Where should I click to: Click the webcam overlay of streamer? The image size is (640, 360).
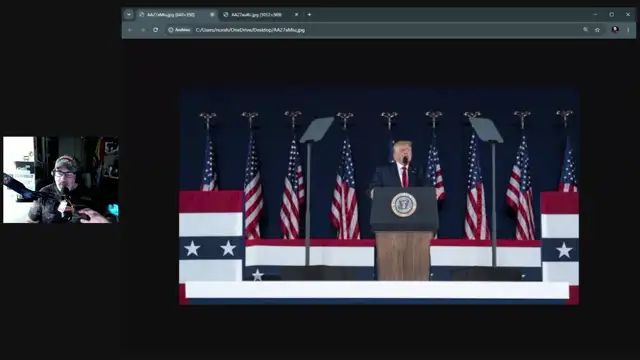pyautogui.click(x=61, y=180)
